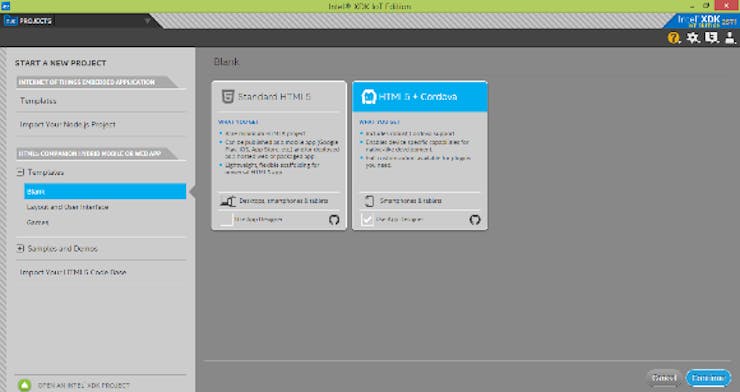The width and height of the screenshot is (740, 392).
Task: Open Templates under Internet of Things section
Action: (x=38, y=101)
